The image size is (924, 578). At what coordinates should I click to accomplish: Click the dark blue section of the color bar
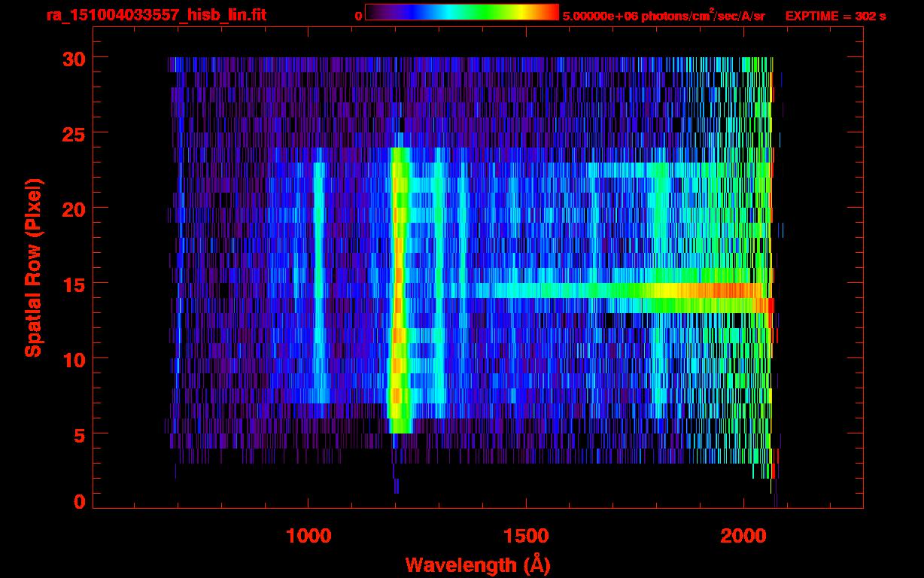pos(399,12)
